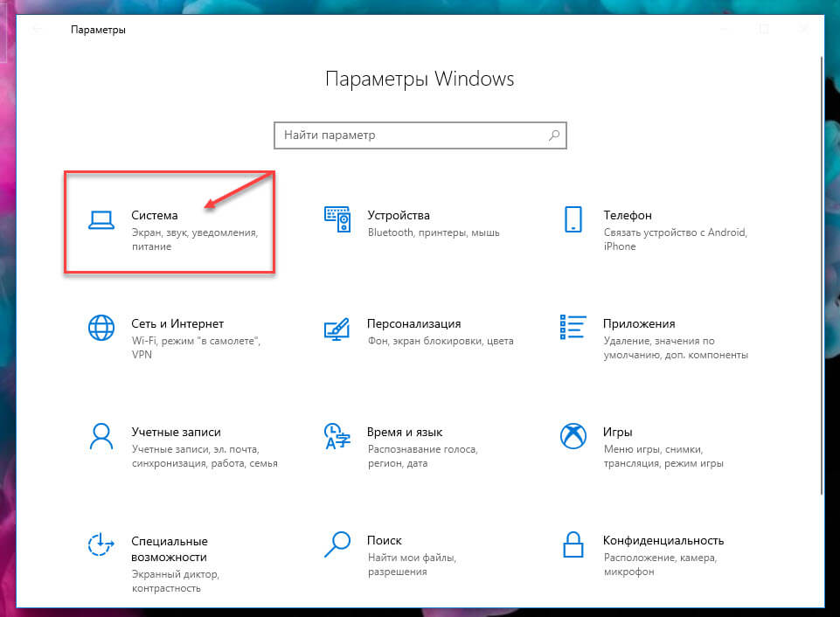This screenshot has height=617, width=840.
Task: Click the Приложения list icon
Action: click(573, 327)
